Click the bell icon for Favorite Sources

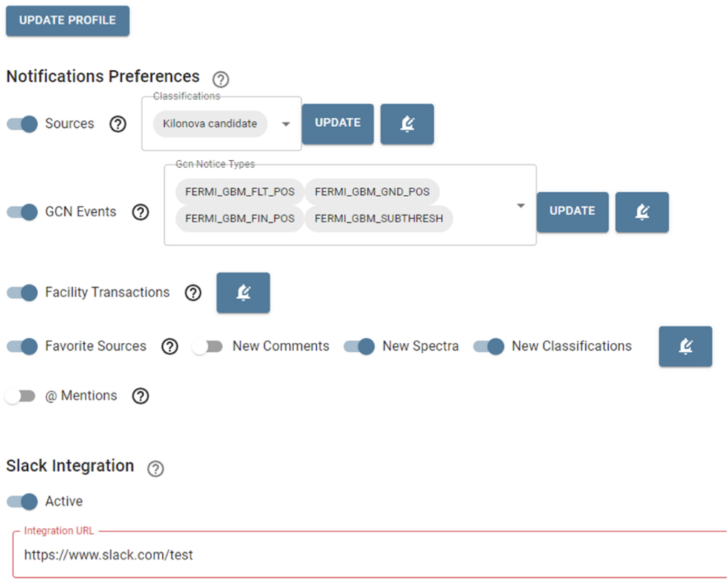pos(685,346)
